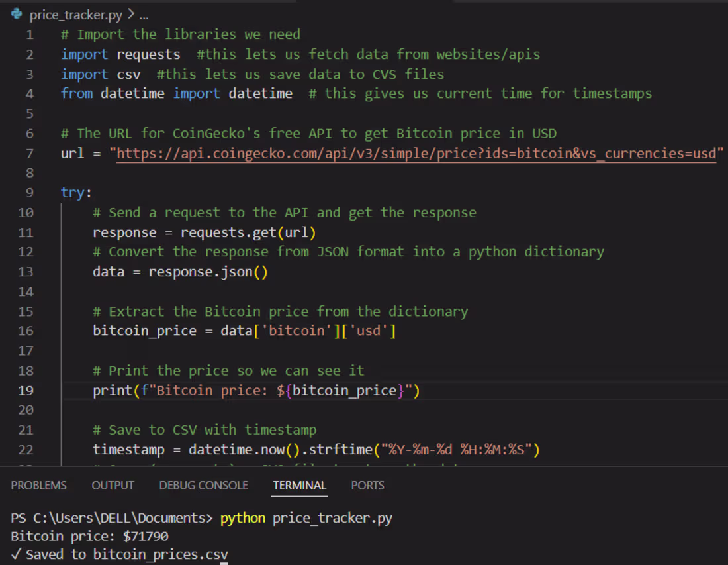The width and height of the screenshot is (728, 565).
Task: Click 'strftime' method on line 22
Action: (340, 450)
